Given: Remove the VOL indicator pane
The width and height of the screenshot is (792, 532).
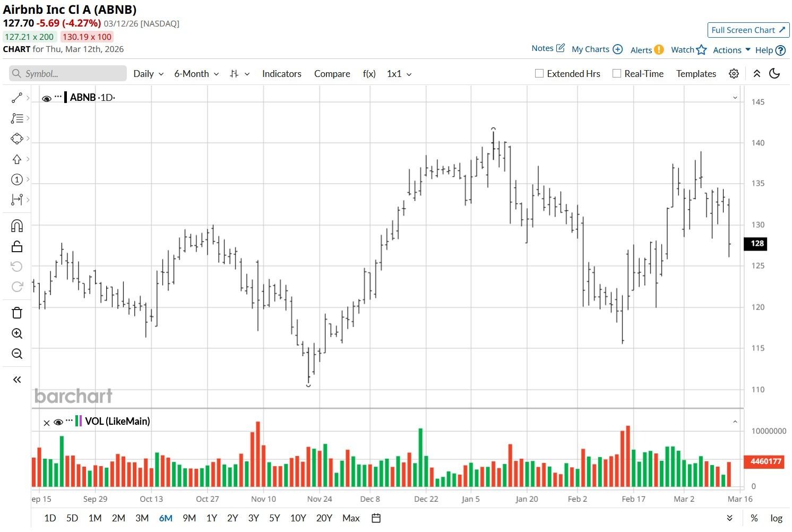Looking at the screenshot, I should (x=47, y=423).
